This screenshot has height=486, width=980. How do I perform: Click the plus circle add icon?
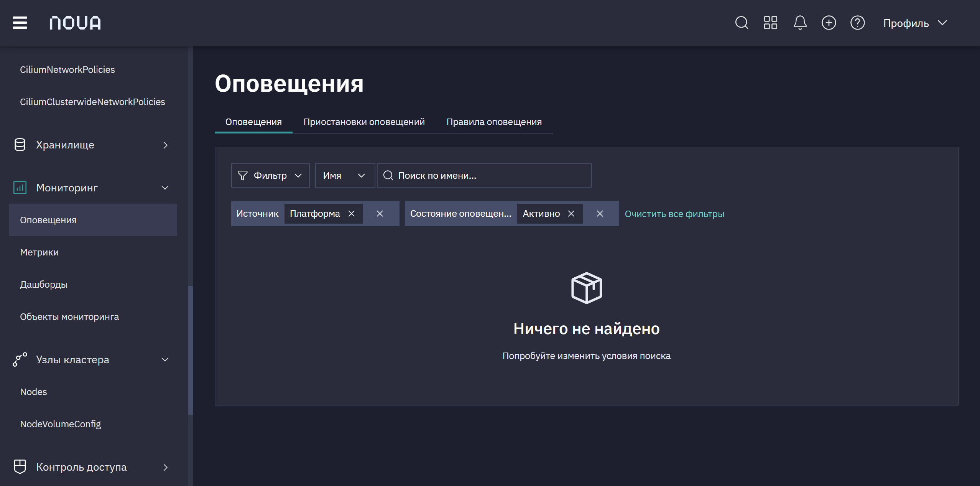point(829,23)
